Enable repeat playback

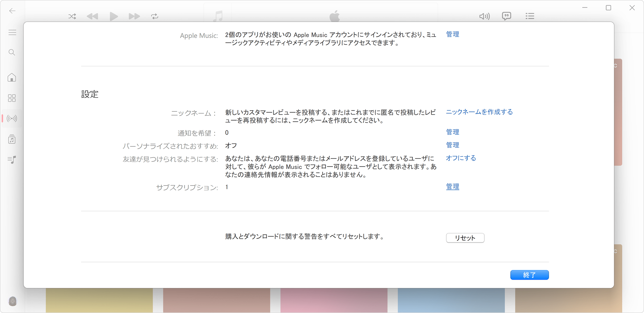coord(154,16)
